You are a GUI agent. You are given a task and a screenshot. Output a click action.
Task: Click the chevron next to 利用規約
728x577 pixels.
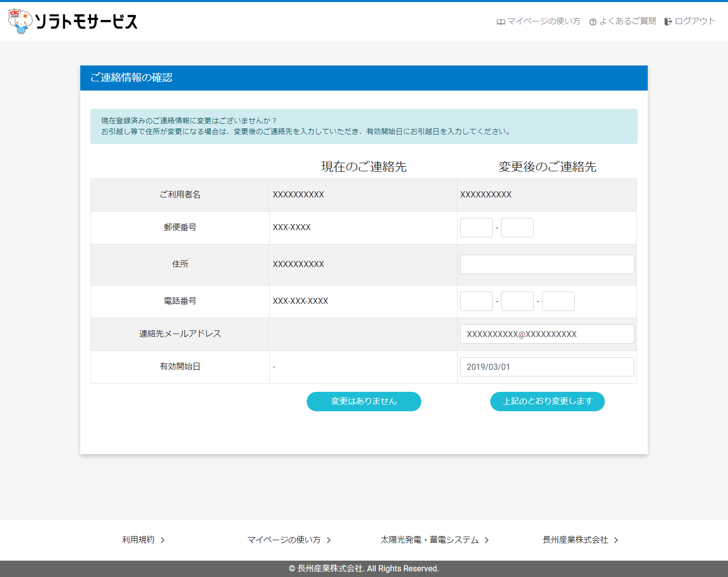(163, 540)
